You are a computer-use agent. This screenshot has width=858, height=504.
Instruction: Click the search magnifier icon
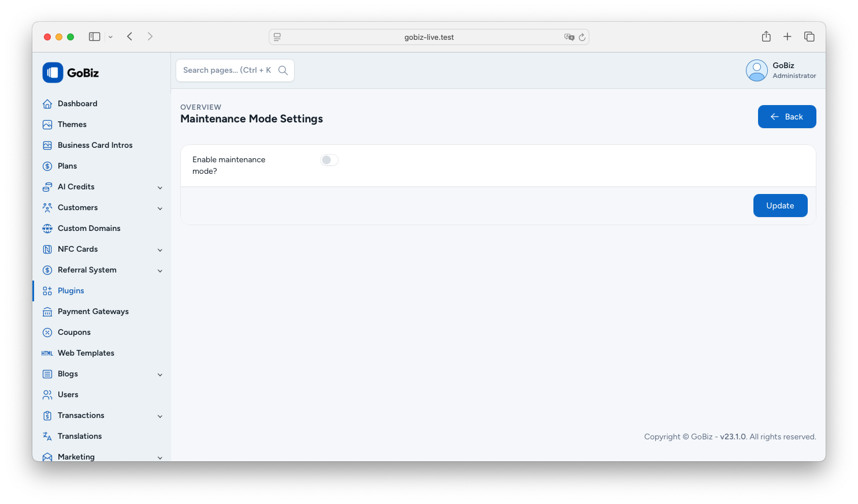283,70
